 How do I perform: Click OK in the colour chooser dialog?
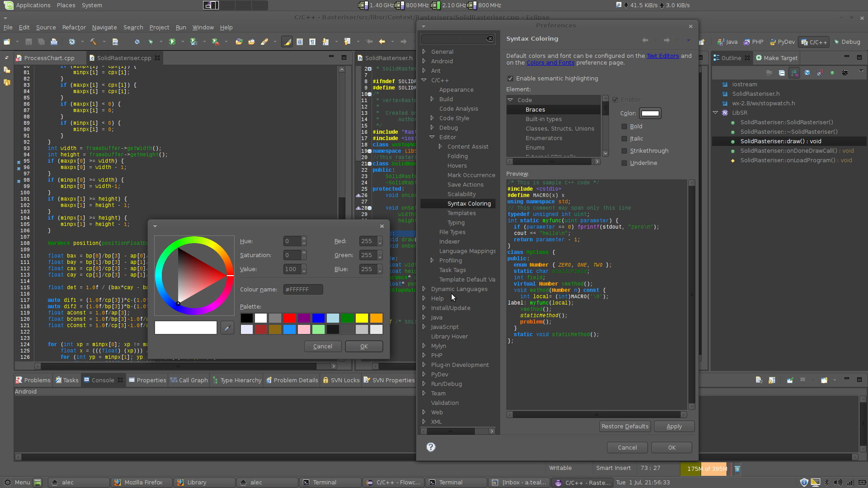364,346
